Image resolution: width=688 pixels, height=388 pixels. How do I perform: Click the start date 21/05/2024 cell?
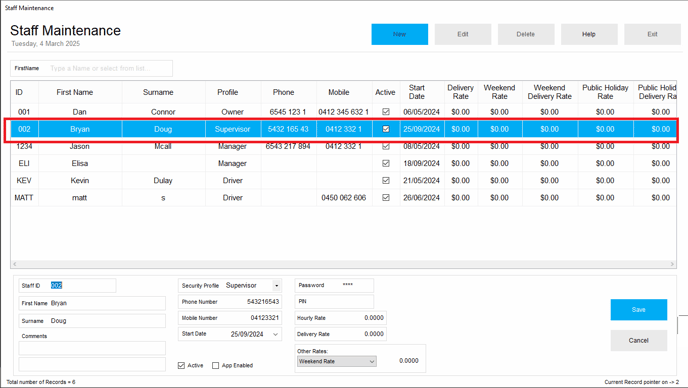422,180
